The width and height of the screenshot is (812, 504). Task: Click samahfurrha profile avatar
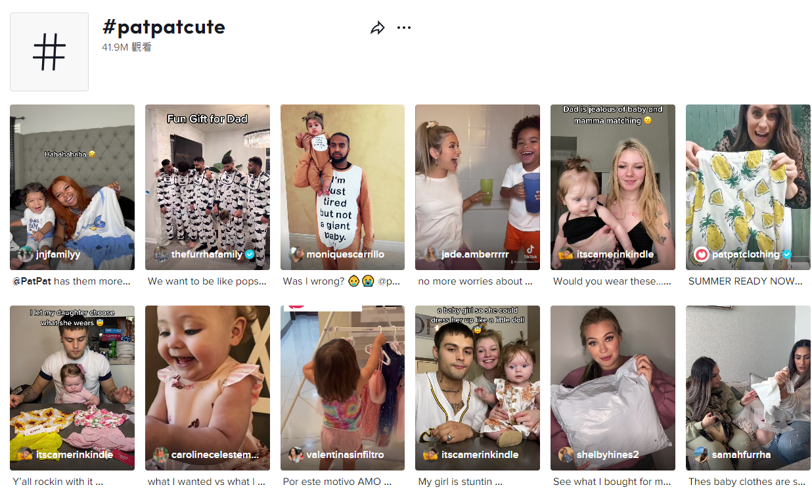(x=702, y=455)
